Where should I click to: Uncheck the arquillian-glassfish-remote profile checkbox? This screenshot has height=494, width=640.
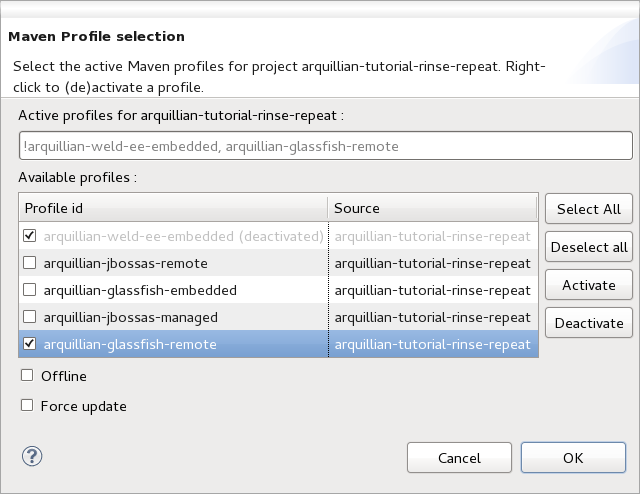(29, 344)
